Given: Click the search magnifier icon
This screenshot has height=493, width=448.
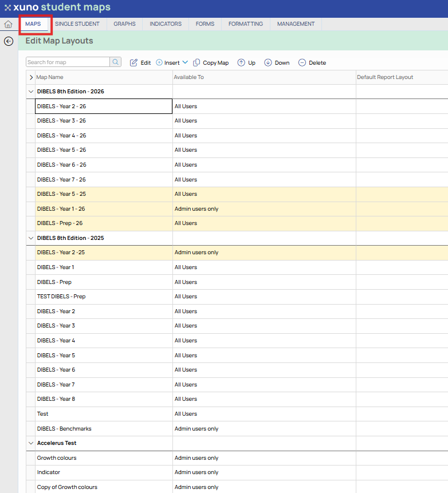Looking at the screenshot, I should [116, 62].
